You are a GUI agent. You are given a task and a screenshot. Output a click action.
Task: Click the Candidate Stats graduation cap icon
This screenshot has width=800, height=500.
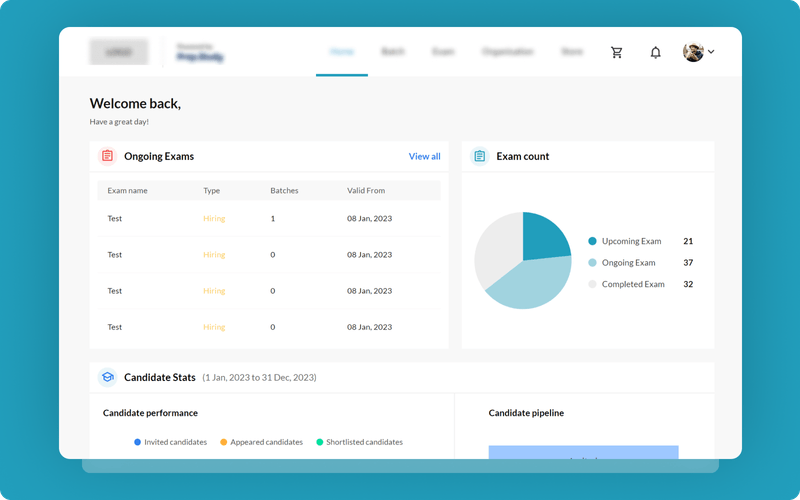[x=107, y=377]
